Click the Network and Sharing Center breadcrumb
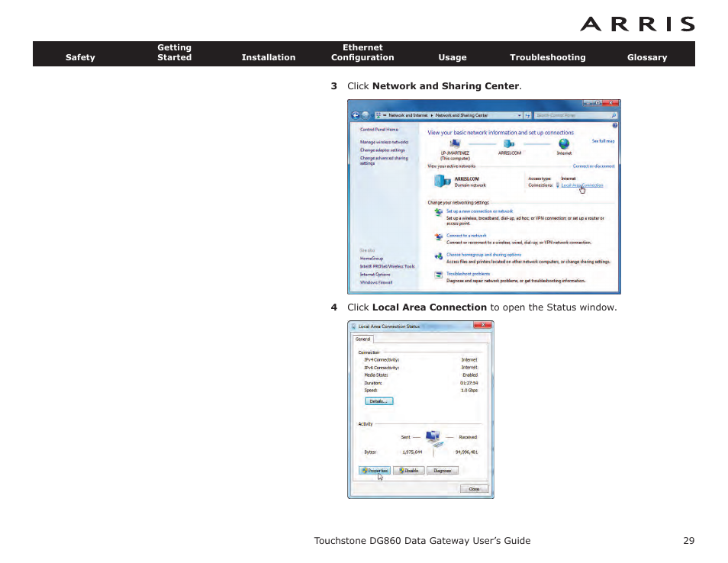 pyautogui.click(x=462, y=115)
